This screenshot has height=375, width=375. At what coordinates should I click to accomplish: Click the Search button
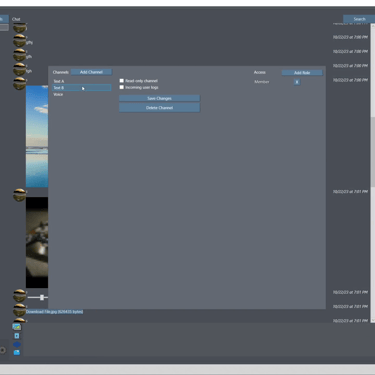click(x=359, y=19)
